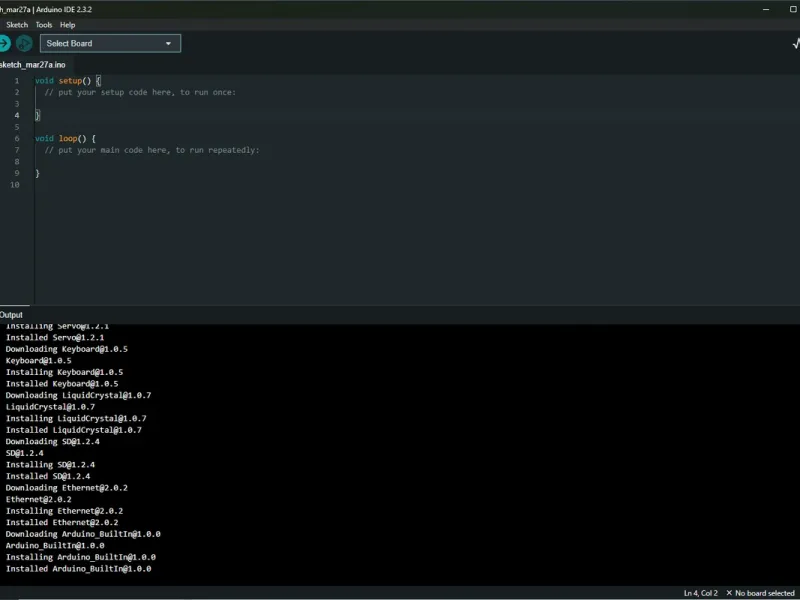
Task: Click Installed Arduino_BuiltIn@1.0.0 output line
Action: 79,569
